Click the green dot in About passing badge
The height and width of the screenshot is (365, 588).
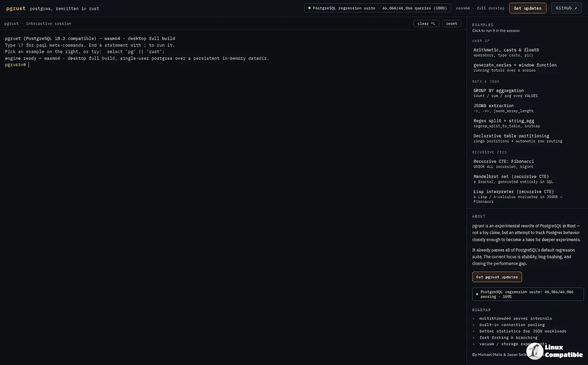477,294
